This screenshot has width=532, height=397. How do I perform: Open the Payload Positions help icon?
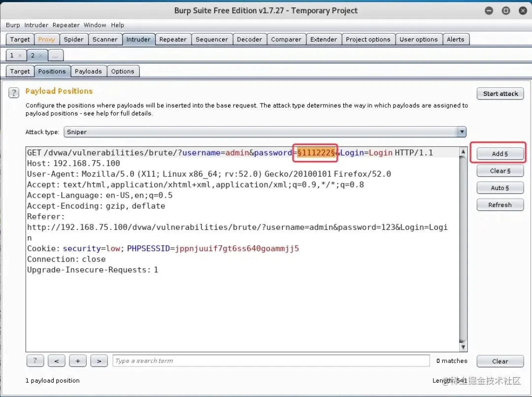tap(14, 93)
